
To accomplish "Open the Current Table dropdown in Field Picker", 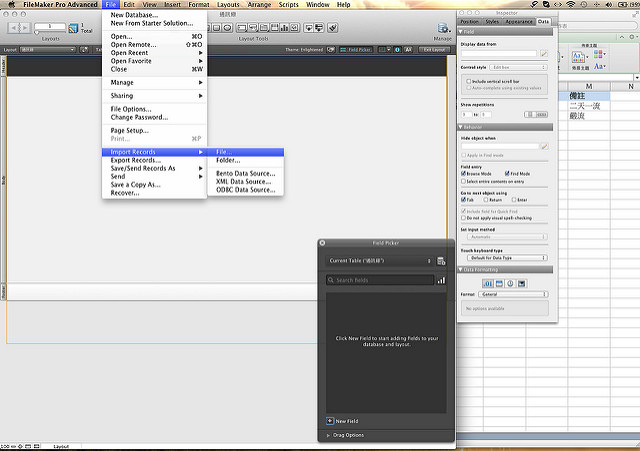I will pos(380,261).
